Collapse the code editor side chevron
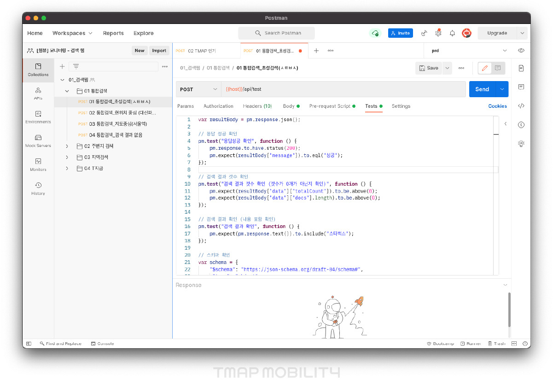 [x=506, y=124]
